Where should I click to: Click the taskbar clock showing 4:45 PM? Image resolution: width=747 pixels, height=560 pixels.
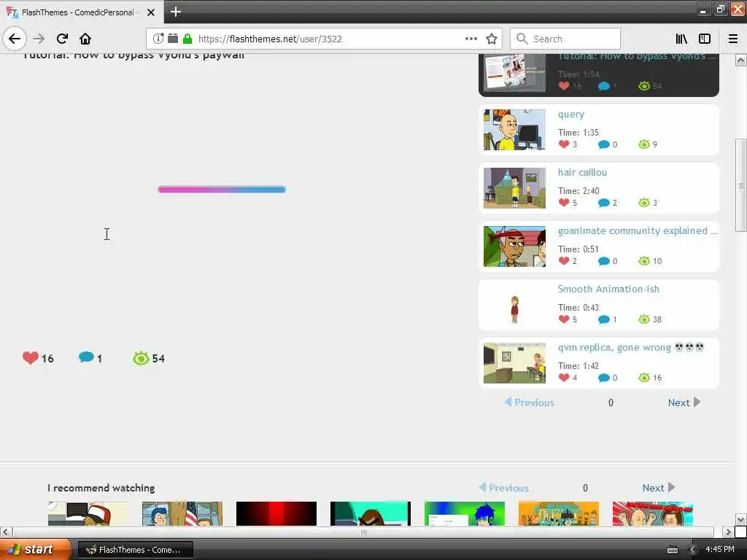720,550
